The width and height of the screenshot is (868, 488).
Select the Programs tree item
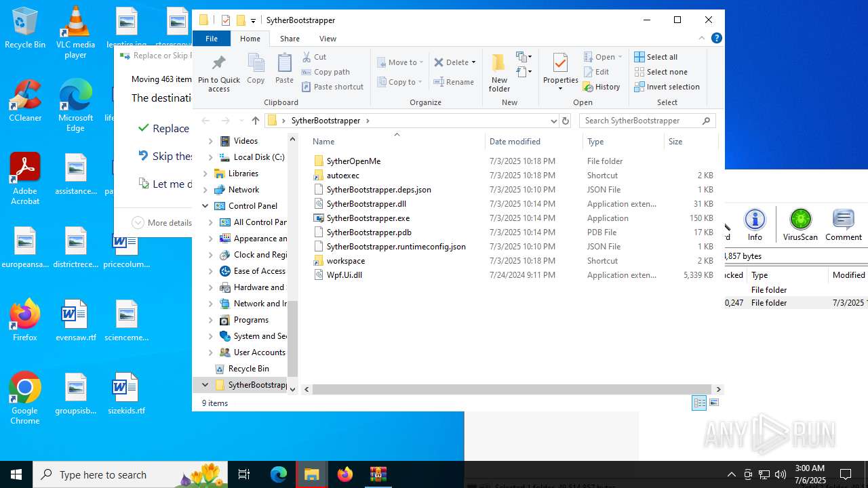(251, 320)
